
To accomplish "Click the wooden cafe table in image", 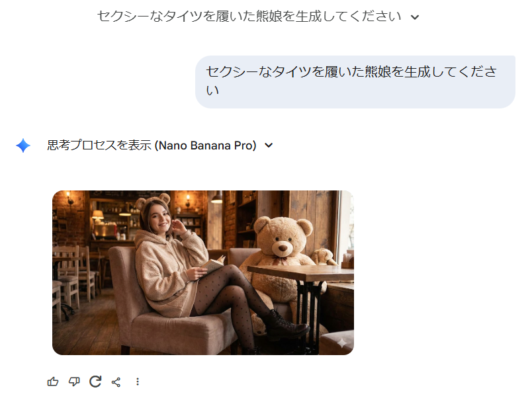I will [301, 273].
